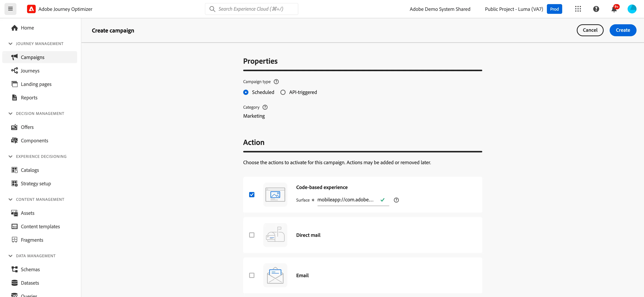Click the Email envelope illustration
Viewport: 644px width, 297px height.
pyautogui.click(x=275, y=275)
